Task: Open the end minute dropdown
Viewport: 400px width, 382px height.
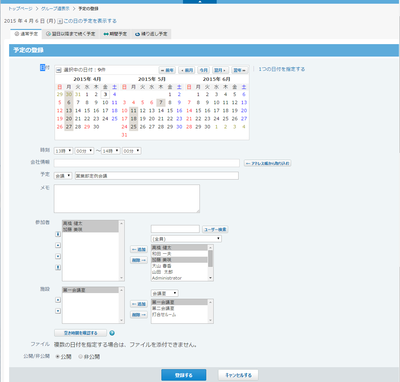Action: (x=132, y=151)
